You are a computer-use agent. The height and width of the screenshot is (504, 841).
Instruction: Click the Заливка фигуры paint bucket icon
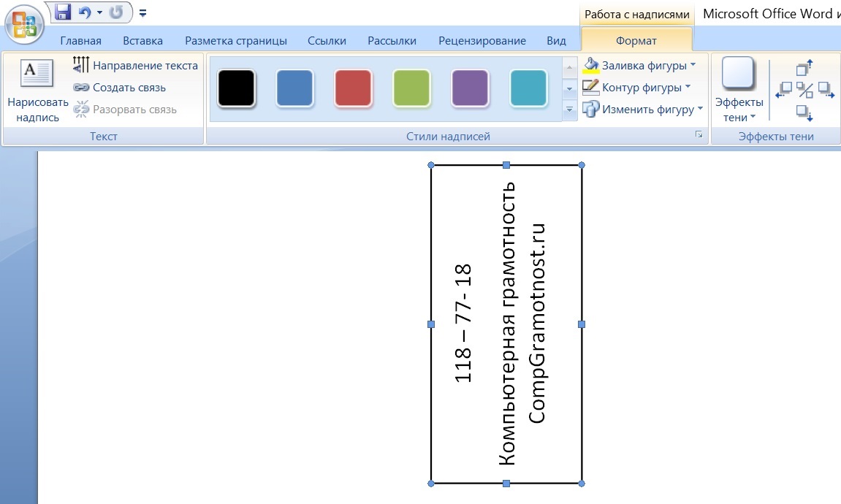[590, 66]
